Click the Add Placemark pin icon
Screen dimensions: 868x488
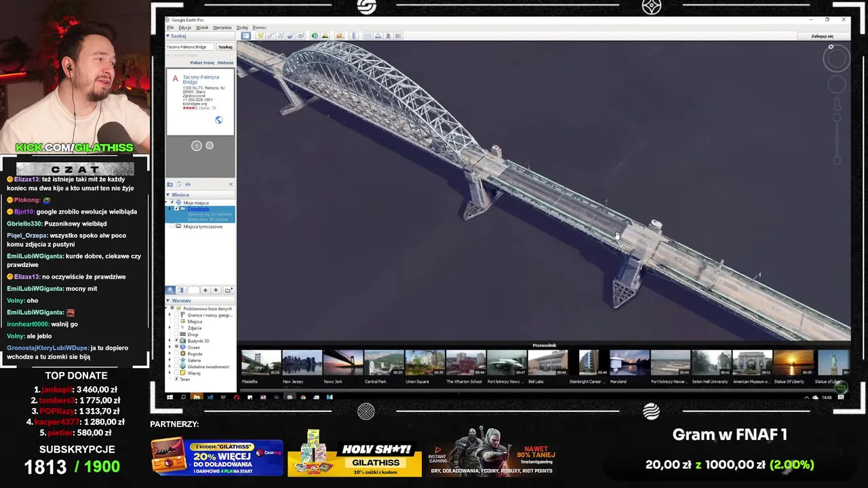point(260,35)
